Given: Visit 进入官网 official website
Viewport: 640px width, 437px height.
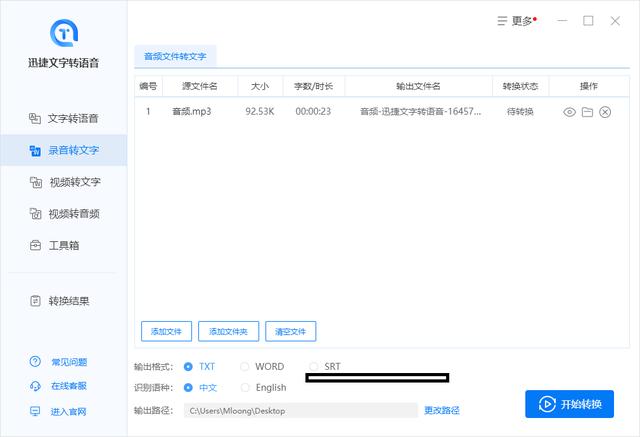Looking at the screenshot, I should tap(69, 412).
